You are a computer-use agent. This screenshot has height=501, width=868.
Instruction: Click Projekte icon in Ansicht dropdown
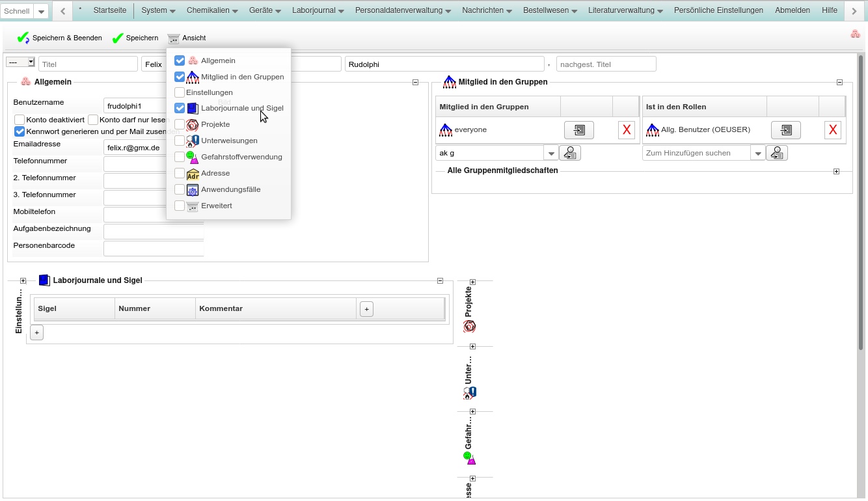coord(193,124)
